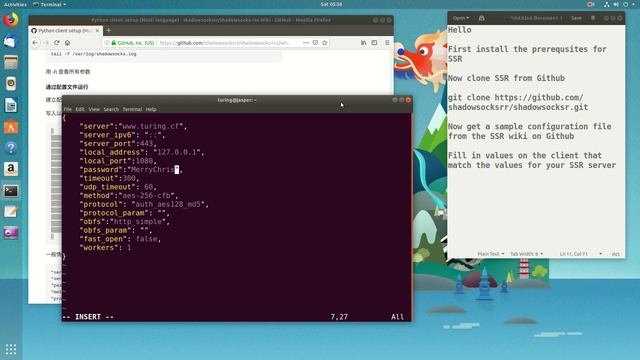This screenshot has height=360, width=640.
Task: Open a new Firefox tab
Action: pyautogui.click(x=109, y=31)
